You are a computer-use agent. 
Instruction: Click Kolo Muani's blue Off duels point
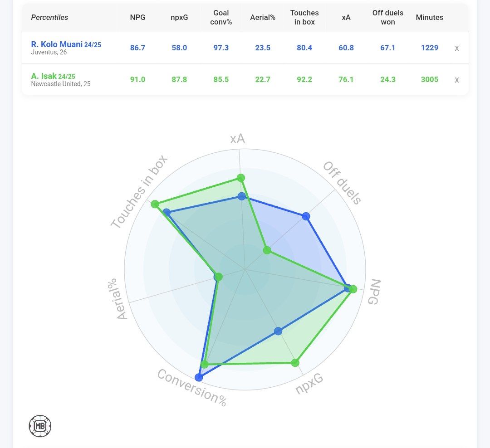306,216
